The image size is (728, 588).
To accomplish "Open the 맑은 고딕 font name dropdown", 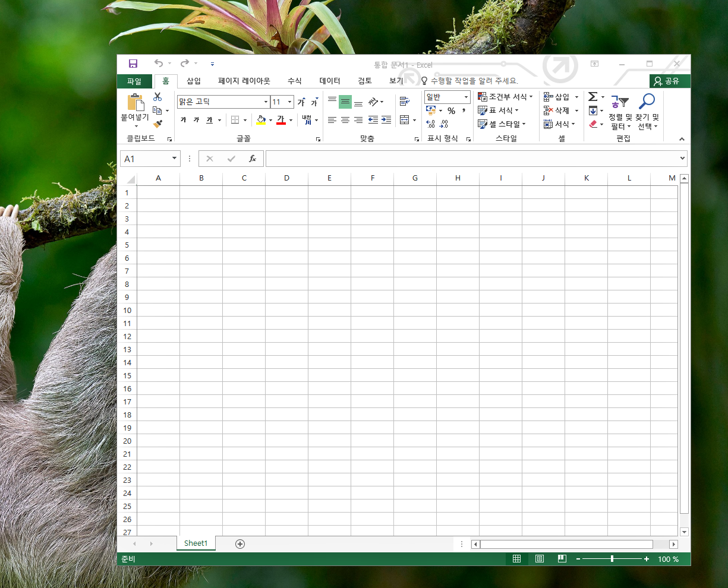I will [x=266, y=102].
